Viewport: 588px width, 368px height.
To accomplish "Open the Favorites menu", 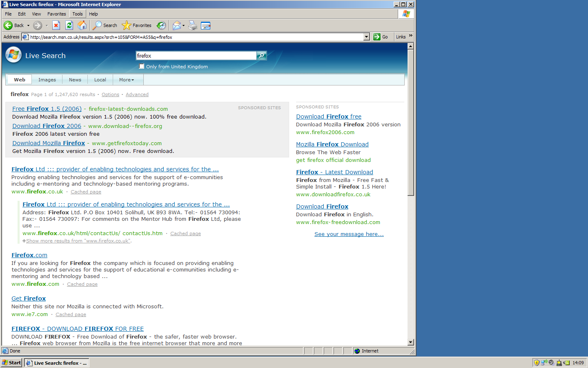I will 57,14.
